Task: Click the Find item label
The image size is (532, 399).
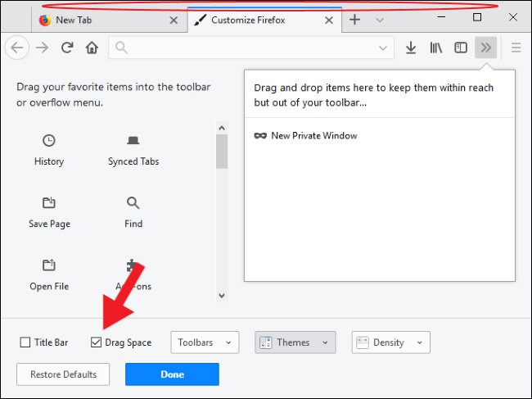Action: coord(133,224)
